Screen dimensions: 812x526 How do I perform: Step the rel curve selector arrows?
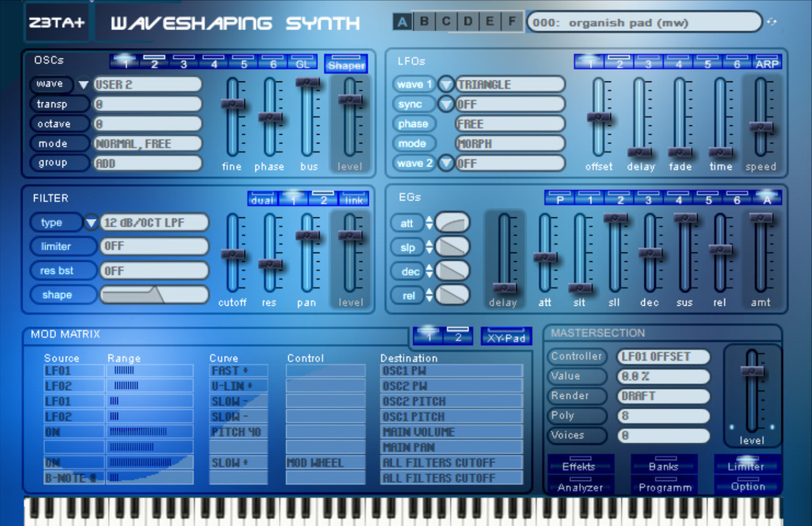[429, 295]
